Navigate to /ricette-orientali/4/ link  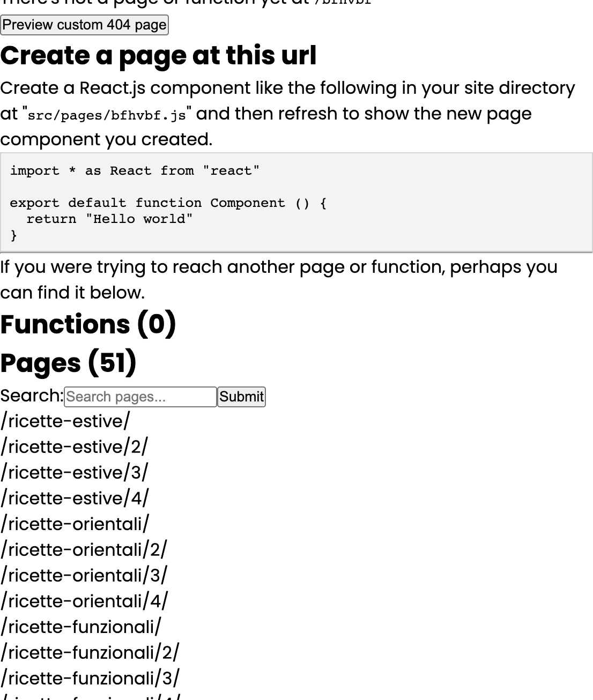[x=84, y=601]
